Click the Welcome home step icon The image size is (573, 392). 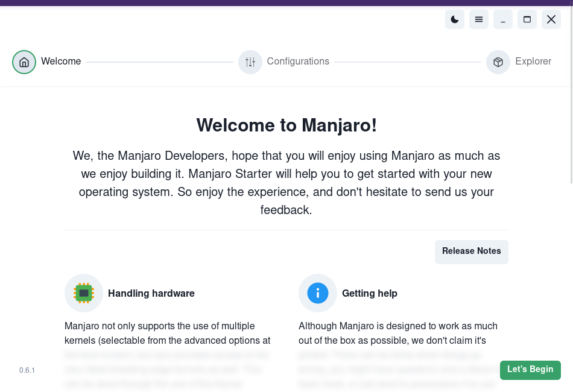click(x=24, y=62)
